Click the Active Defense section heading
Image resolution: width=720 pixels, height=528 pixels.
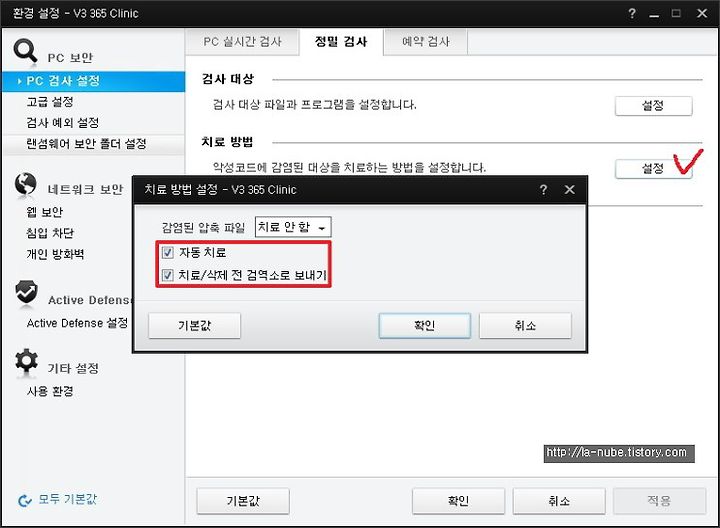pos(90,300)
